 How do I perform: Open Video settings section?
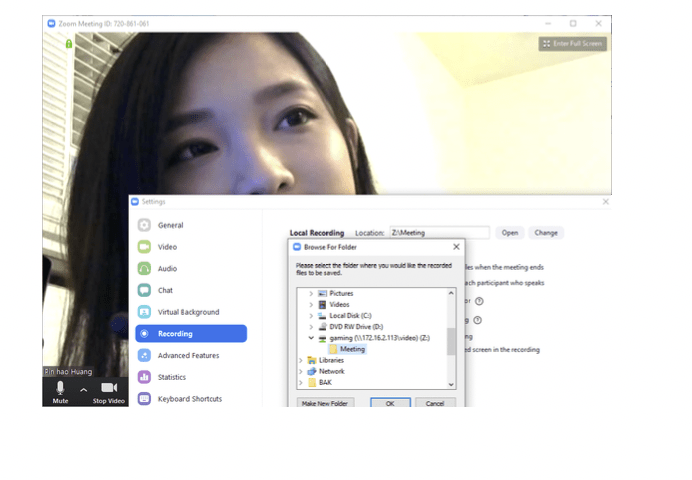(x=167, y=247)
